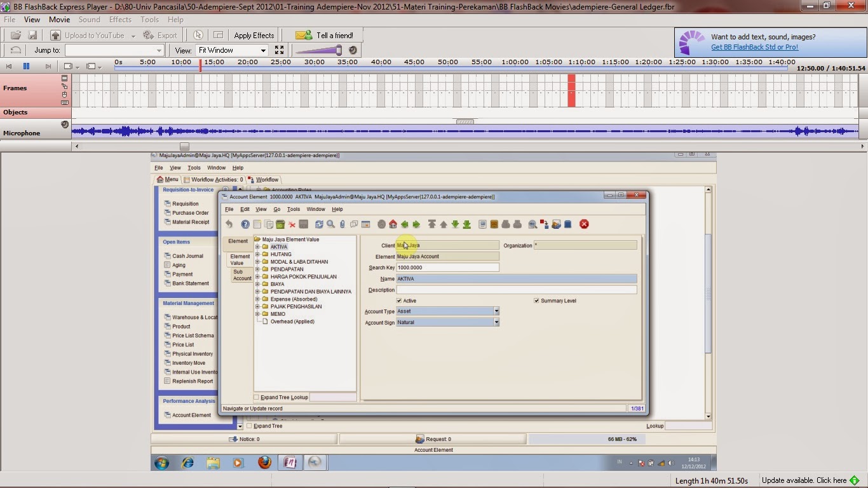This screenshot has width=868, height=488.
Task: Expand the MEMO tree node
Action: click(257, 314)
